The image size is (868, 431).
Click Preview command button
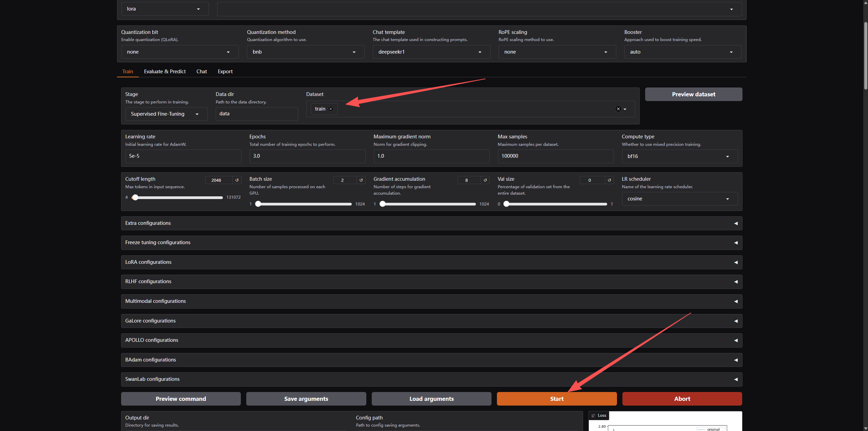tap(181, 399)
